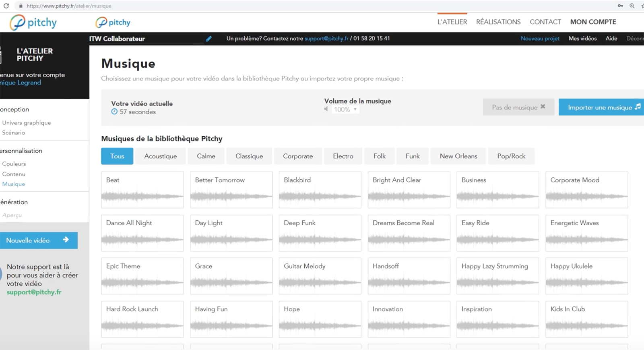Image resolution: width=644 pixels, height=350 pixels.
Task: Select the Handsoff track
Action: (x=409, y=276)
